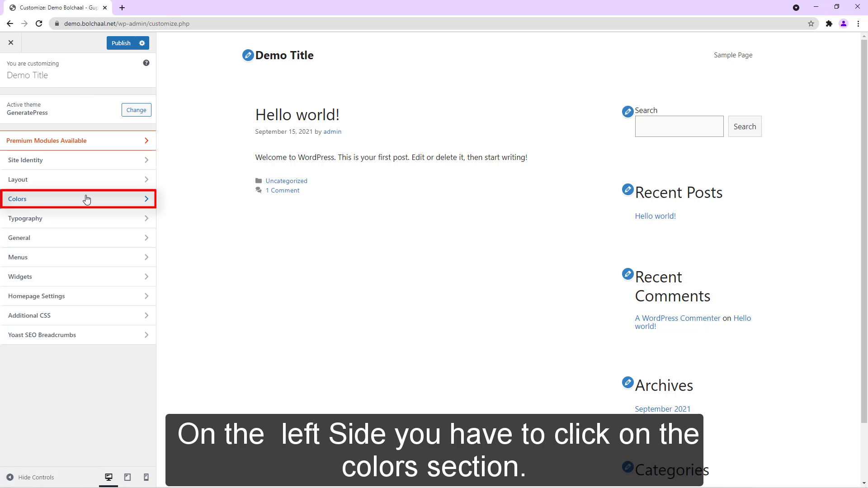The width and height of the screenshot is (868, 488).
Task: Click the Search submit button
Action: [x=745, y=127]
